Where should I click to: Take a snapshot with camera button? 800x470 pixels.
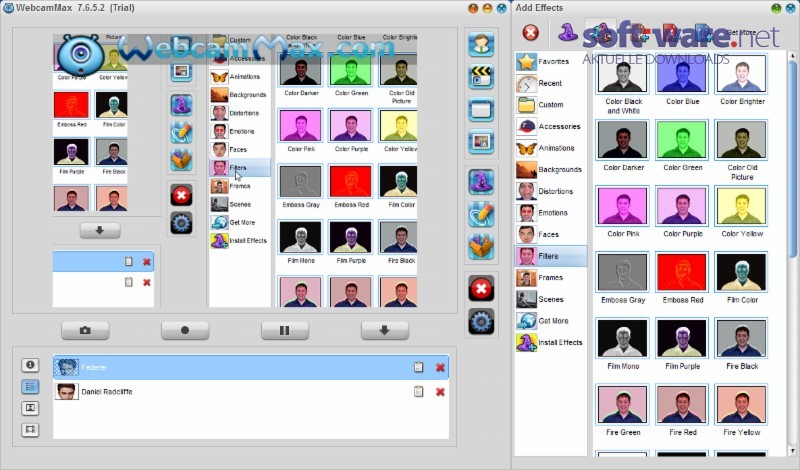click(x=85, y=330)
